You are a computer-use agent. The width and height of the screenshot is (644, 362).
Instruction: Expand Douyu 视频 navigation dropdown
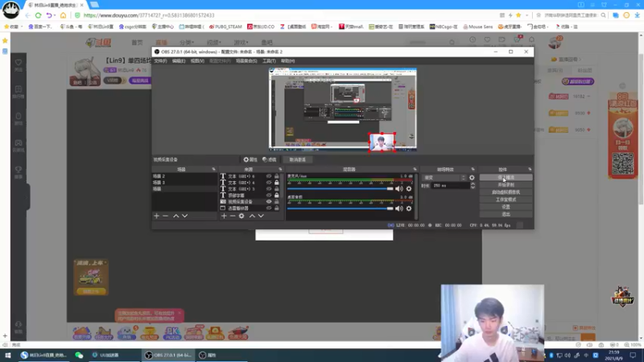214,43
